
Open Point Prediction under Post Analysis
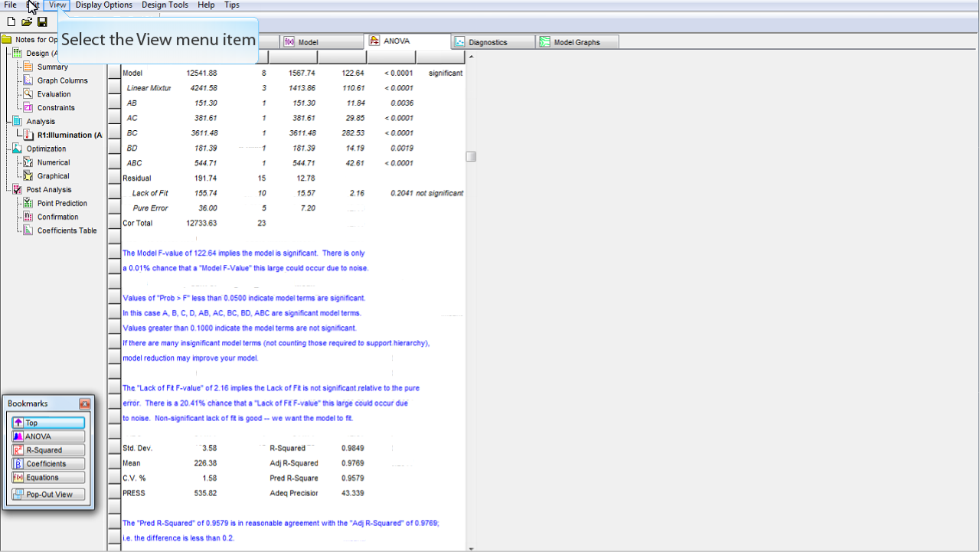pos(61,204)
